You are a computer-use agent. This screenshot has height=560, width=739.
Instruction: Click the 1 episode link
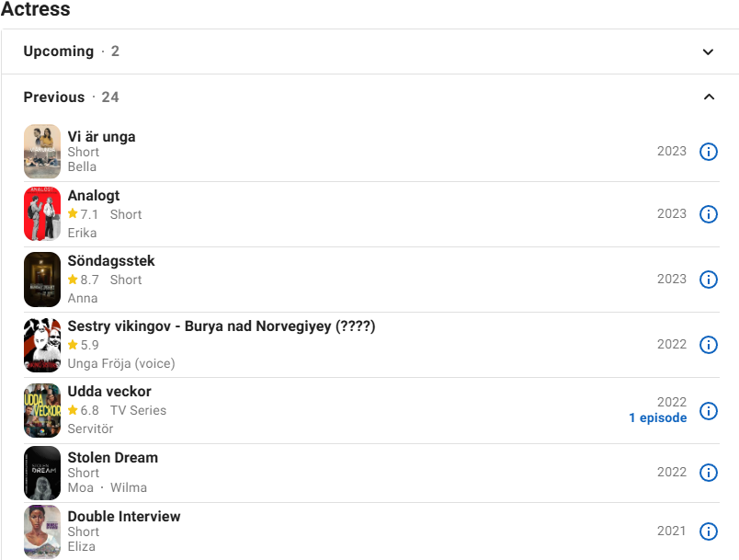657,417
